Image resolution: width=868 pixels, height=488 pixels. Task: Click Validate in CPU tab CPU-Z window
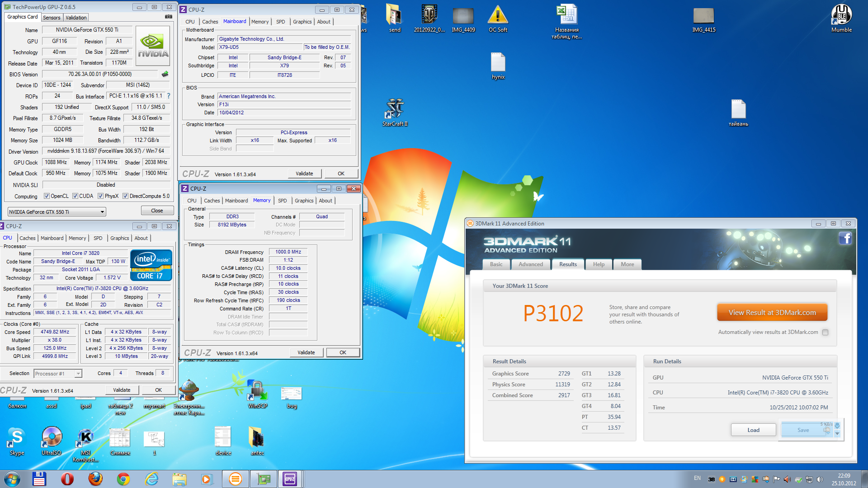click(x=122, y=390)
